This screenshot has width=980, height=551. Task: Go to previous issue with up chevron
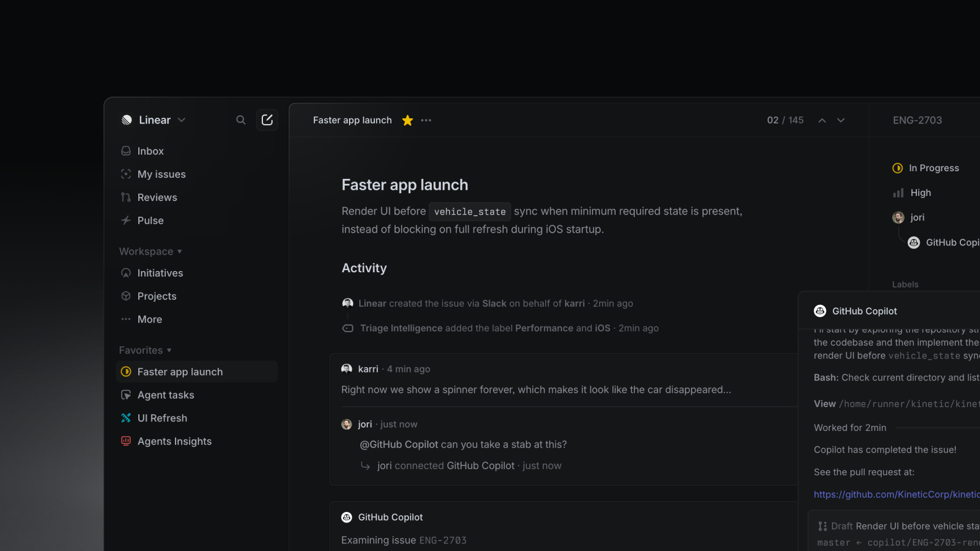(x=822, y=120)
